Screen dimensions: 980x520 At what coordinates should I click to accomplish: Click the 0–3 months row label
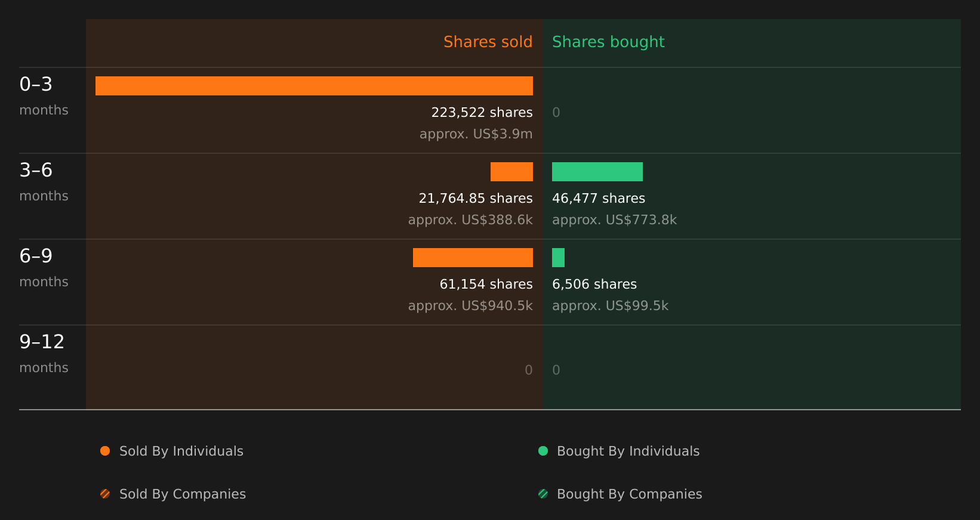pos(44,95)
